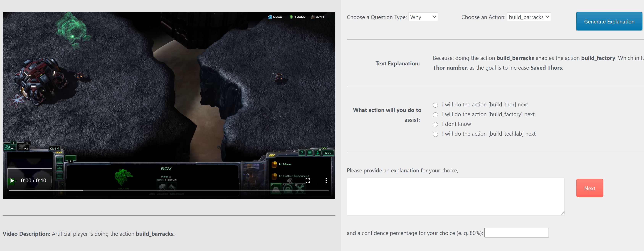Focus the confidence percentage input field
The height and width of the screenshot is (251, 644).
[516, 233]
